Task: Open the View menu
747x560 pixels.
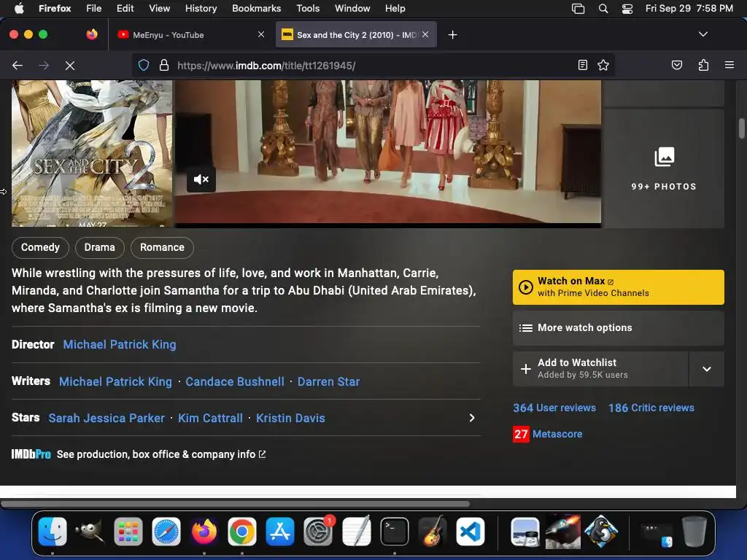Action: tap(159, 8)
